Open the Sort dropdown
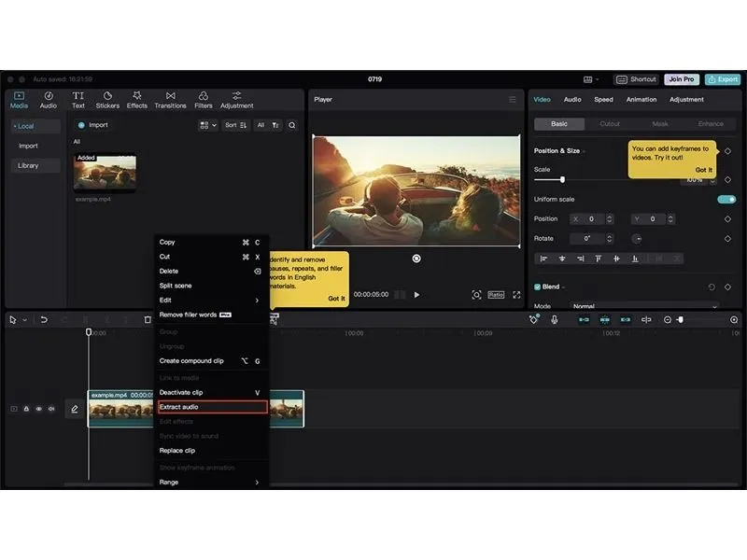The width and height of the screenshot is (747, 560). click(x=236, y=125)
